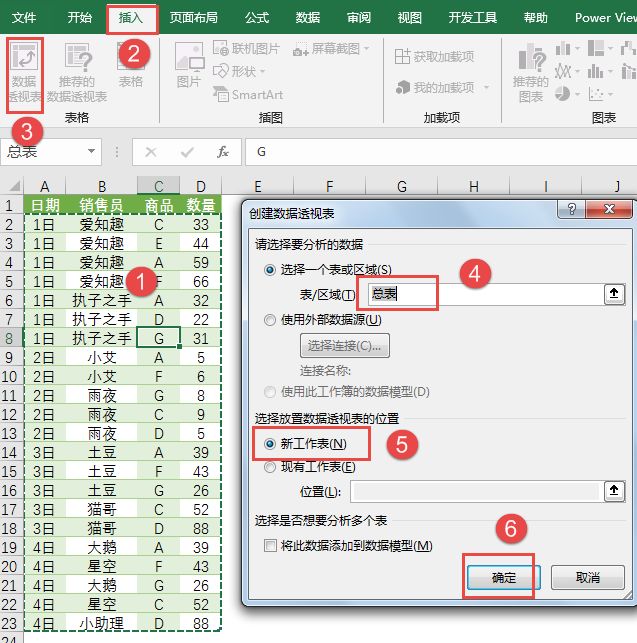The width and height of the screenshot is (637, 643).
Task: Open the 形状 shapes dropdown
Action: (x=240, y=72)
